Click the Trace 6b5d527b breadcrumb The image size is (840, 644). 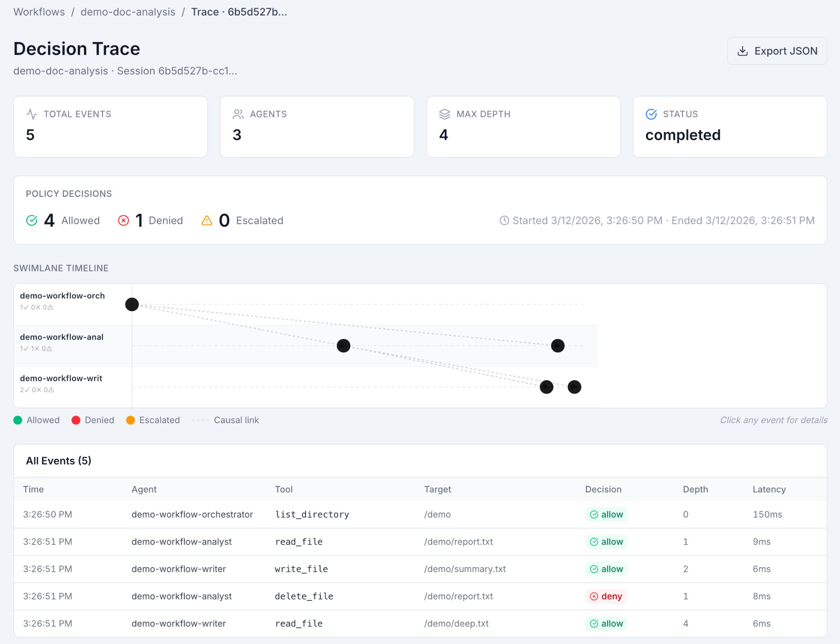click(x=239, y=12)
